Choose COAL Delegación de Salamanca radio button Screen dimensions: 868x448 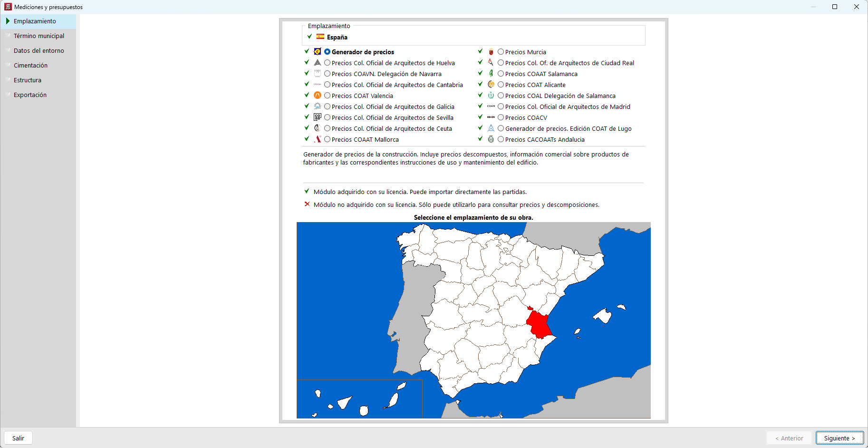point(501,96)
